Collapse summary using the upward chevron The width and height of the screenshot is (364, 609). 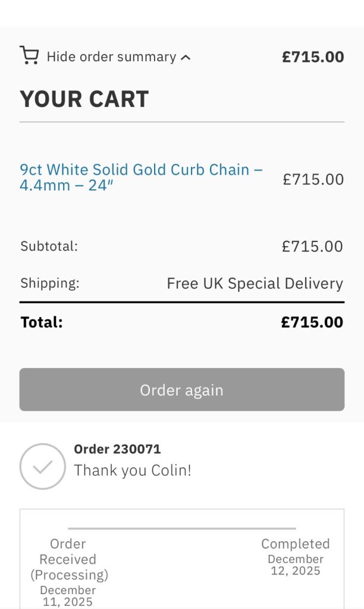186,58
